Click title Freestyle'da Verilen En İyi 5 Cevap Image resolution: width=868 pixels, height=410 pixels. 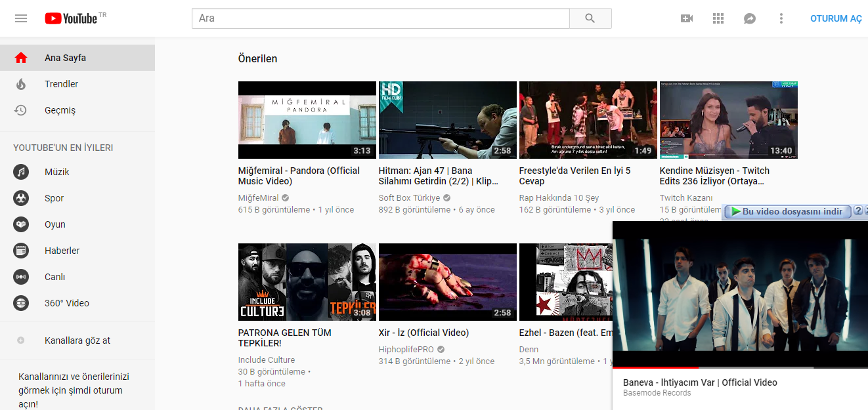pos(575,176)
